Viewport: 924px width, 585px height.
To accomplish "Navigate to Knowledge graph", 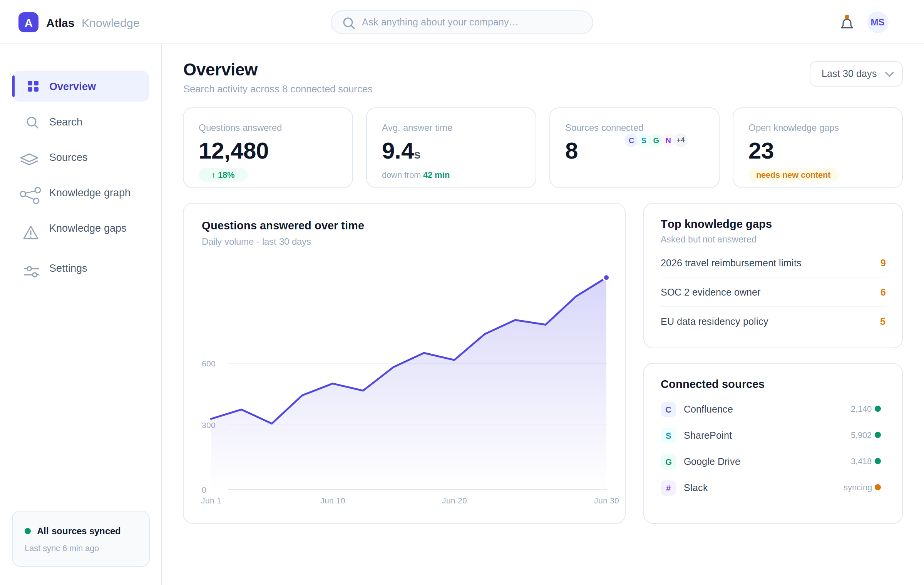I will click(x=81, y=193).
